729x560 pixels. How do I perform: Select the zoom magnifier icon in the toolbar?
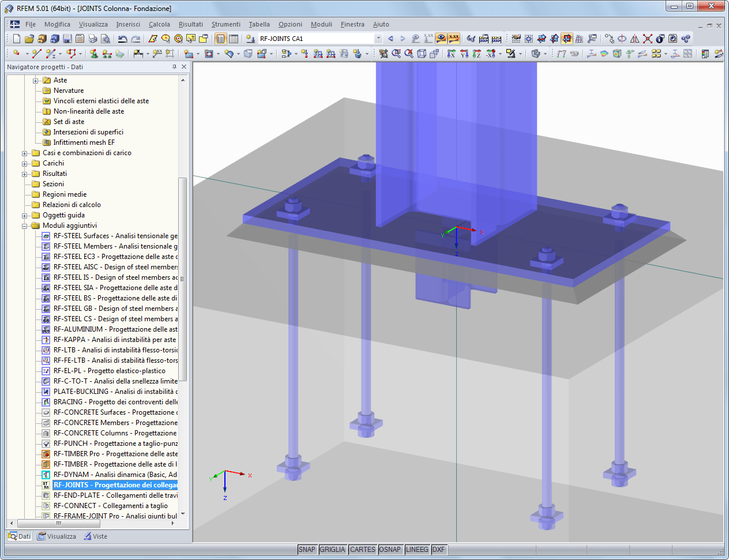pyautogui.click(x=396, y=54)
